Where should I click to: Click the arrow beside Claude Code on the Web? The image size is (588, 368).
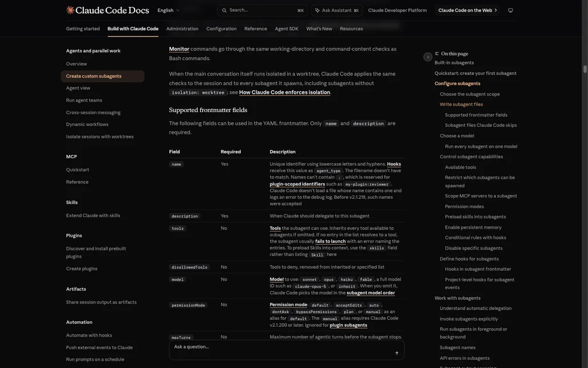pos(496,10)
